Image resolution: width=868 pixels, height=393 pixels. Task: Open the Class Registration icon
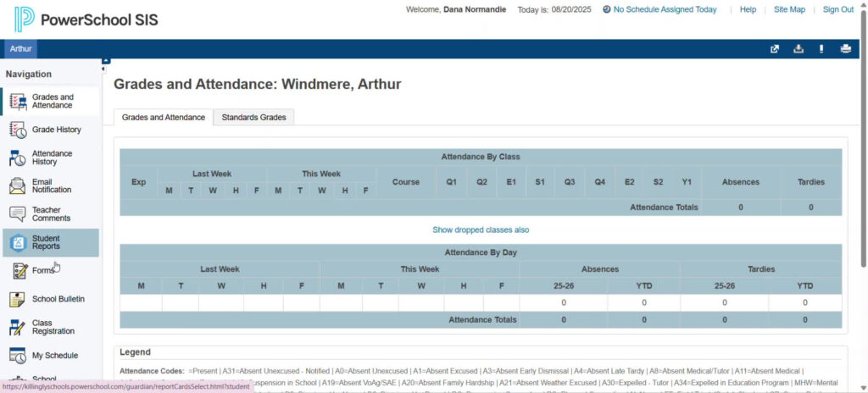point(18,327)
